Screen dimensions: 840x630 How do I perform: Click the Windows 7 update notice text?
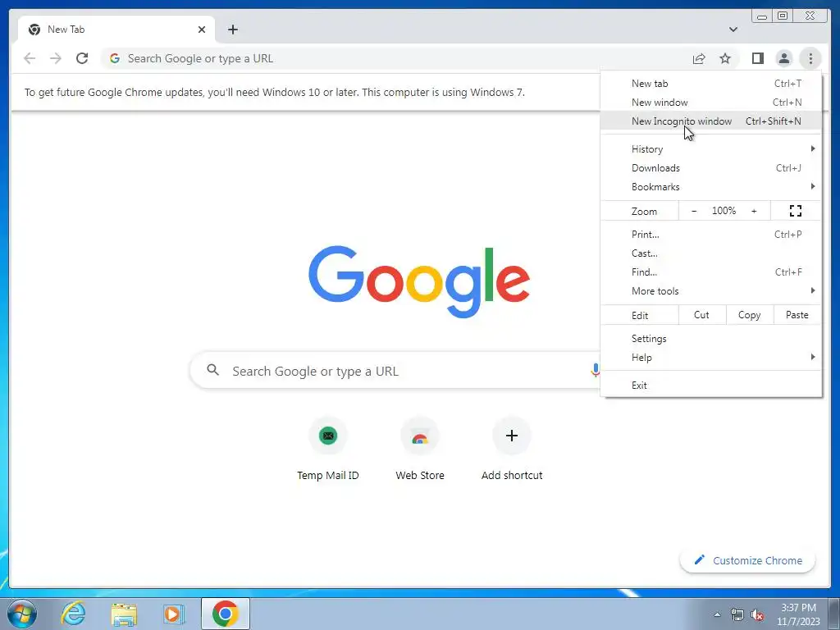275,92
